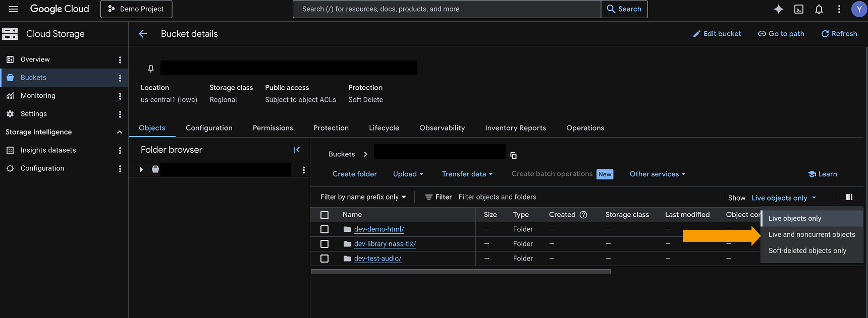Viewport: 868px width, 318px height.
Task: Open the three-dot menu beside sidebar Configuration
Action: [x=120, y=168]
